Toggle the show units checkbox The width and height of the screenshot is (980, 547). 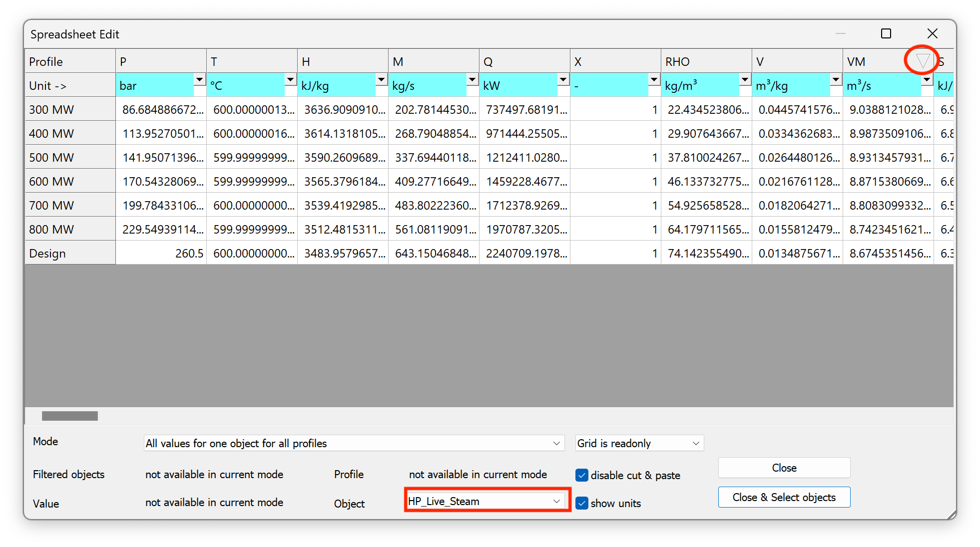point(582,503)
